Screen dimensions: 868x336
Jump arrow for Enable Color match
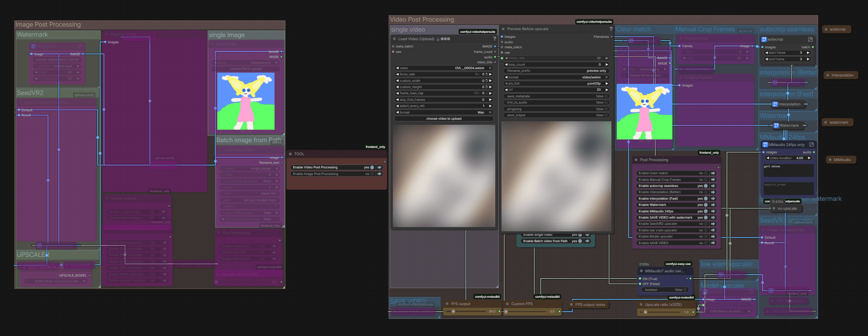[x=713, y=173]
